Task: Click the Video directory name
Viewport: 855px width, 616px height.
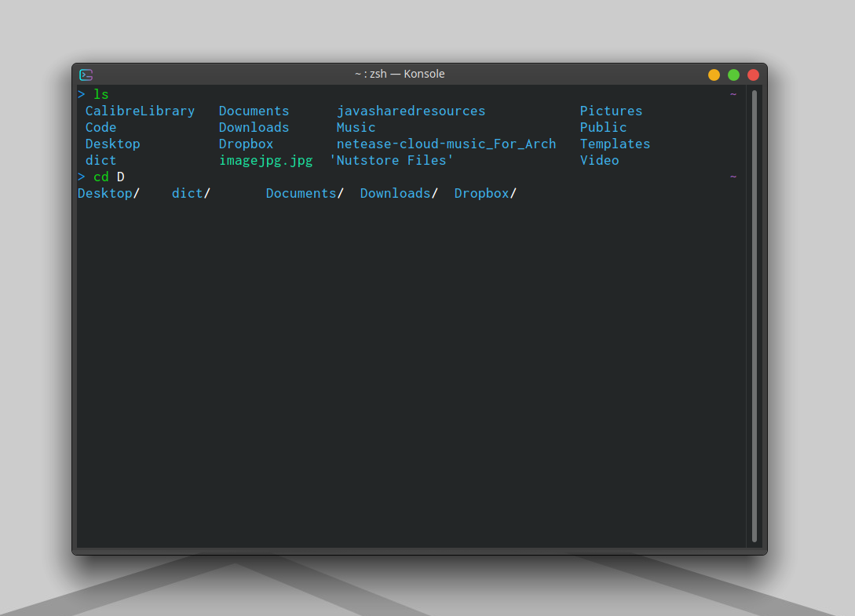Action: (599, 160)
